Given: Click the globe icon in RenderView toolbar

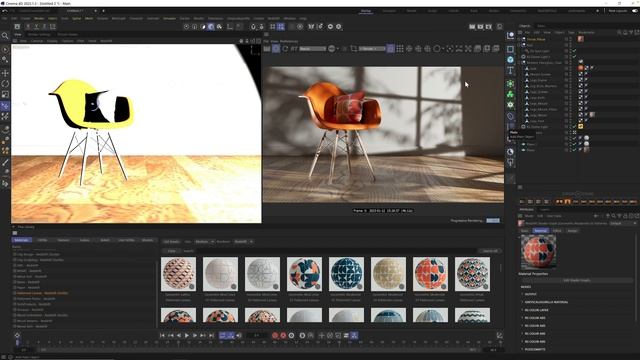Looking at the screenshot, I should pos(332,49).
